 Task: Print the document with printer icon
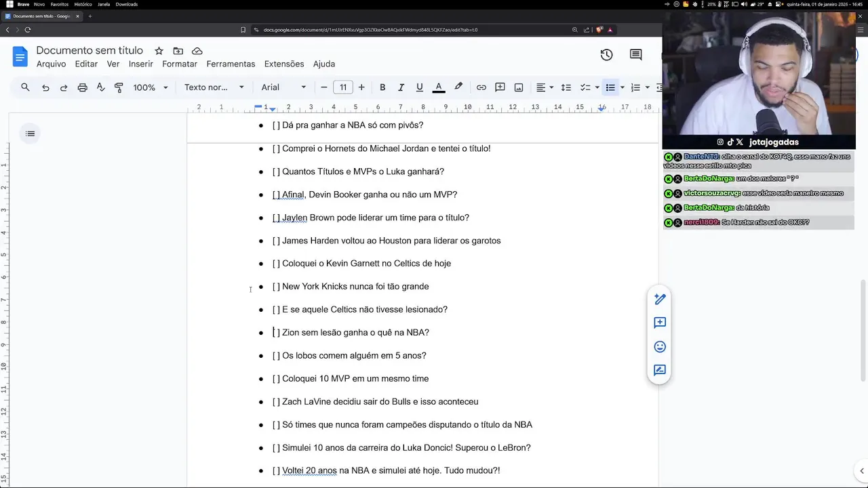[x=82, y=87]
